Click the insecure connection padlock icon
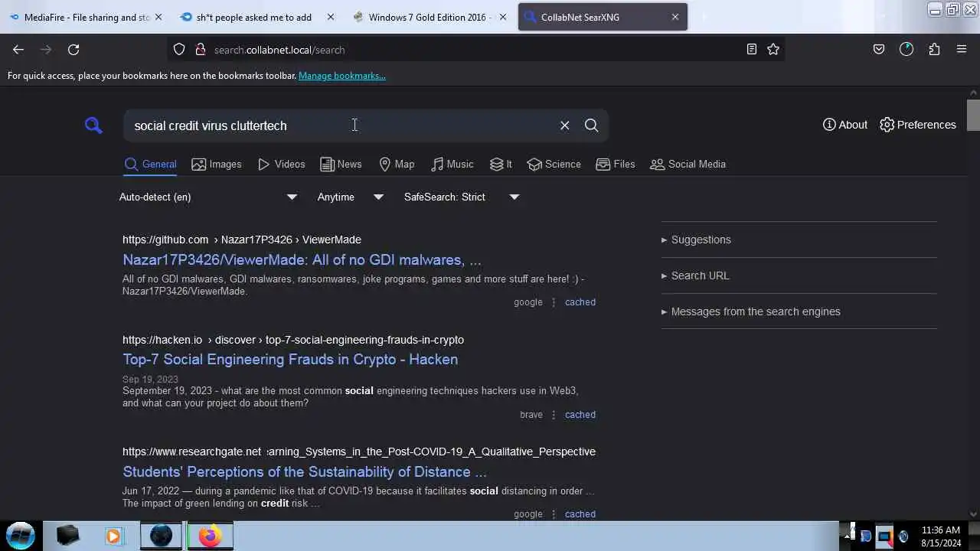 tap(201, 50)
